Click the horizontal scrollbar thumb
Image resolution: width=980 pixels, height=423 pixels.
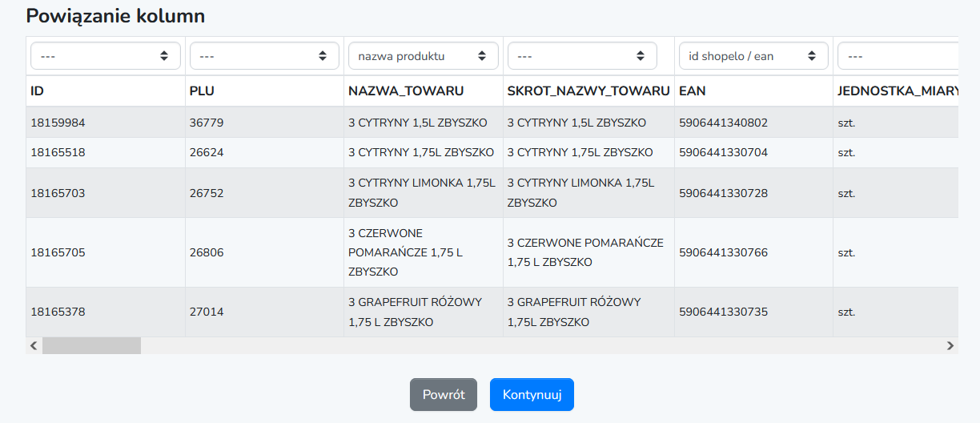(x=91, y=346)
